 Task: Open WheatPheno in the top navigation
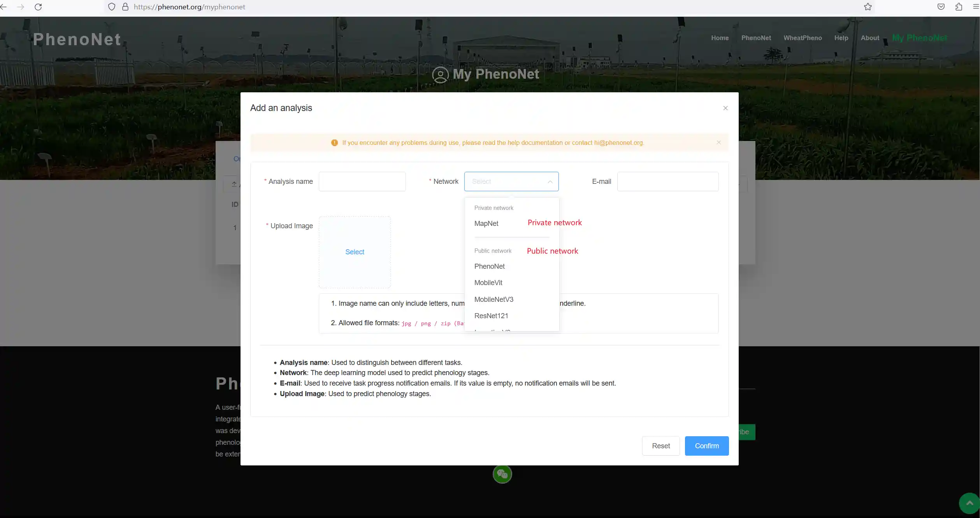pyautogui.click(x=803, y=38)
